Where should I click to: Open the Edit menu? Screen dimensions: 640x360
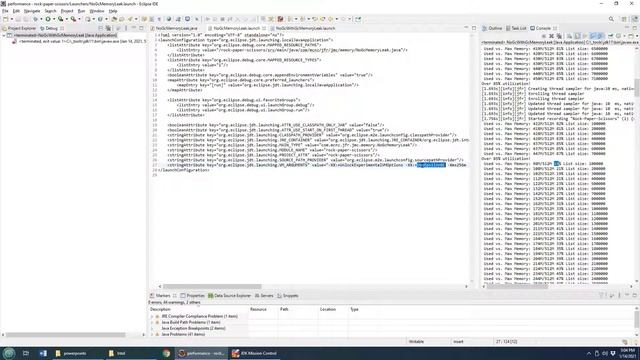pyautogui.click(x=16, y=11)
